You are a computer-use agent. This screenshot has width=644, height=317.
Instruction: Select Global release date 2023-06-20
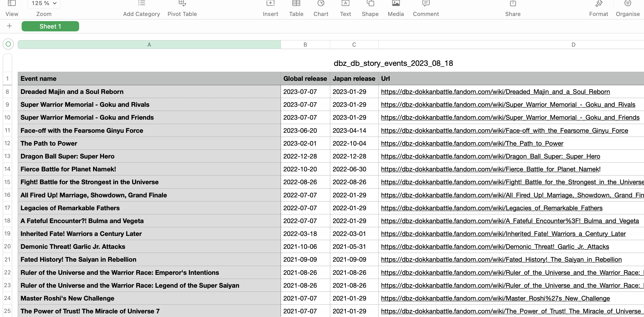(305, 130)
